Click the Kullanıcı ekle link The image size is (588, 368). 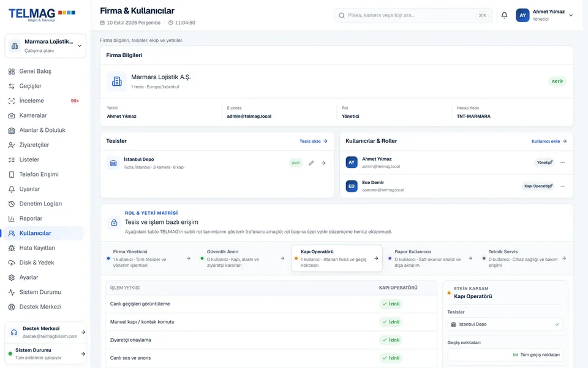(549, 141)
